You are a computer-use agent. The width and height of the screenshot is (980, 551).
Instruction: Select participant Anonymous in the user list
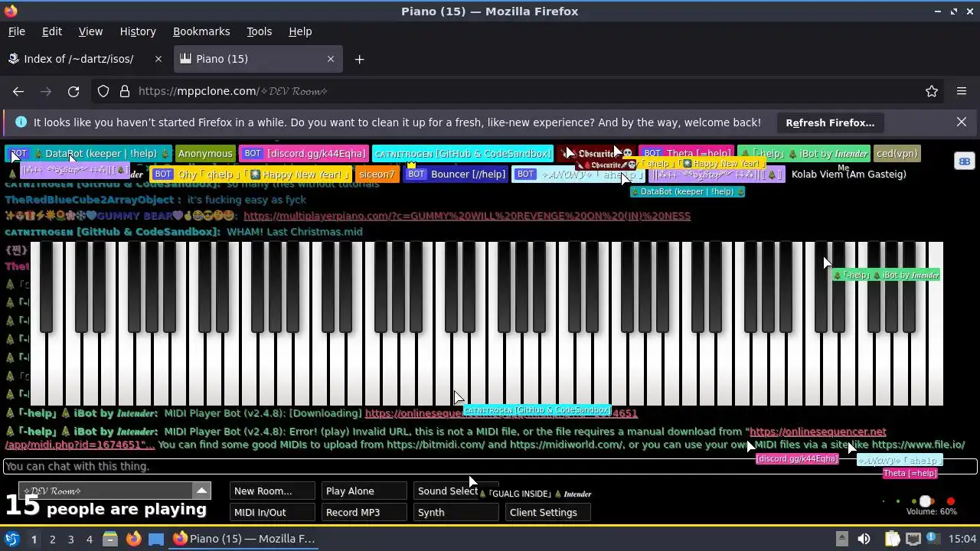[x=205, y=154]
